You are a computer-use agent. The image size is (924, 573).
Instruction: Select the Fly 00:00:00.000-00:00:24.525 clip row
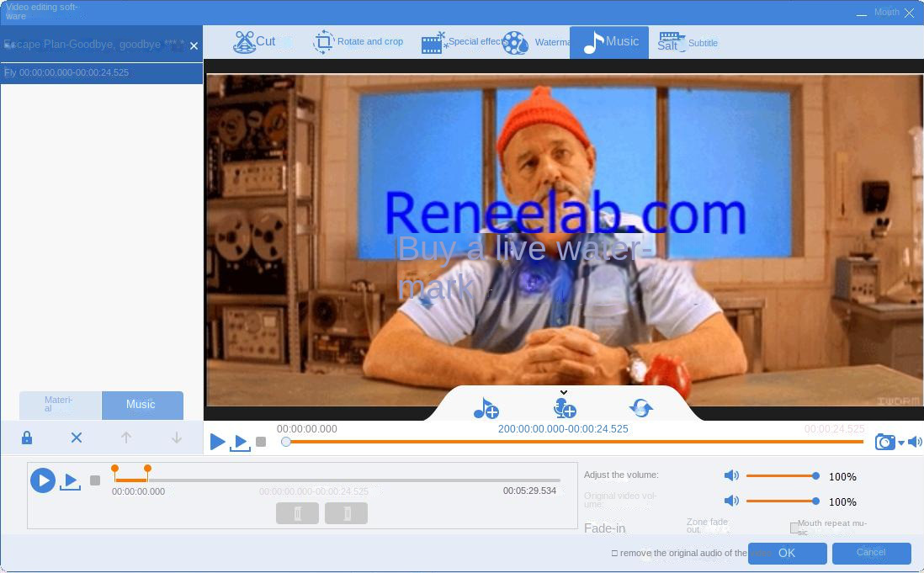(101, 73)
